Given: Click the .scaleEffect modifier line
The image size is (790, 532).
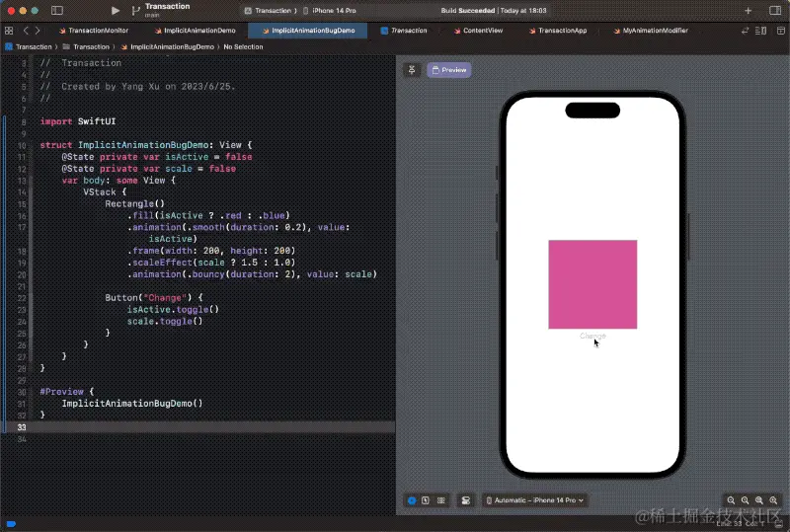Looking at the screenshot, I should tap(211, 263).
